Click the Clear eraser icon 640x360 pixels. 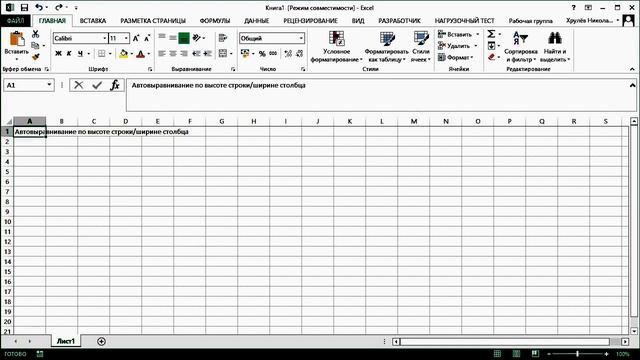[x=491, y=57]
